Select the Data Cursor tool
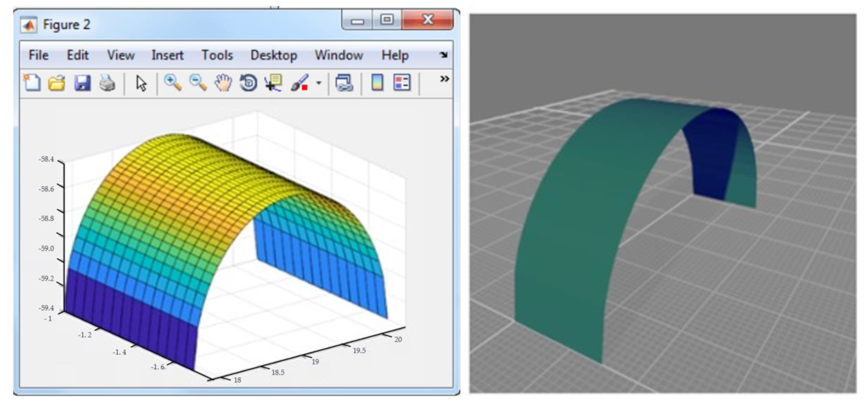 273,83
